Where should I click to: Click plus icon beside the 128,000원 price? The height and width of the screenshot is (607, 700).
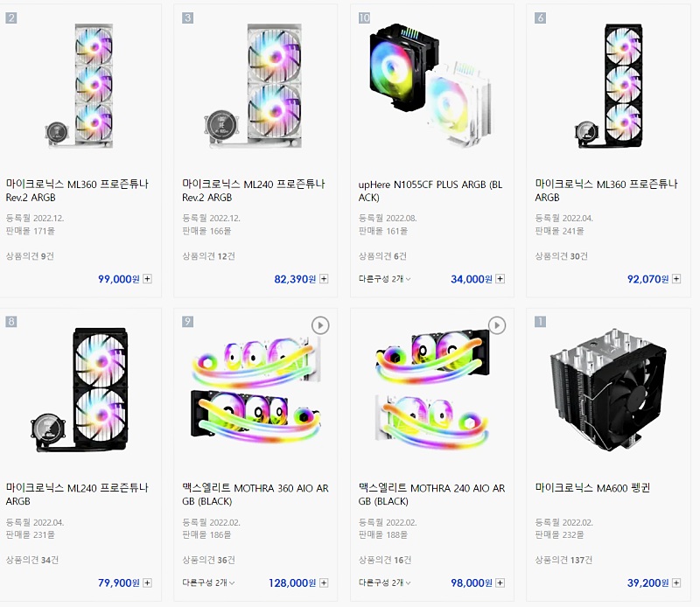point(324,583)
